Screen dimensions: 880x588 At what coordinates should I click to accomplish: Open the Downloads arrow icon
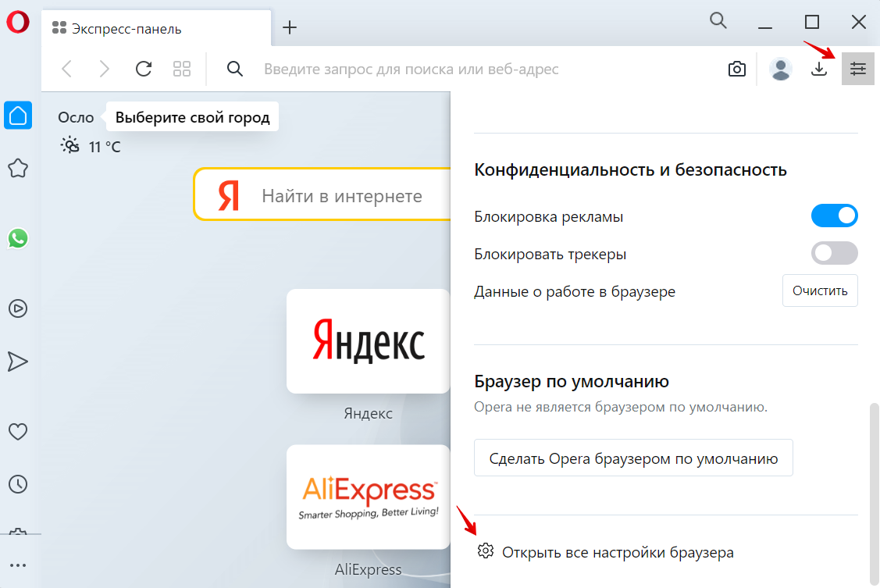(818, 69)
